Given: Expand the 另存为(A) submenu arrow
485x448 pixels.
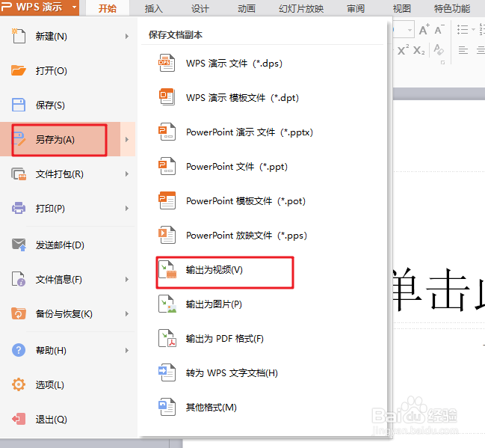Looking at the screenshot, I should [127, 139].
